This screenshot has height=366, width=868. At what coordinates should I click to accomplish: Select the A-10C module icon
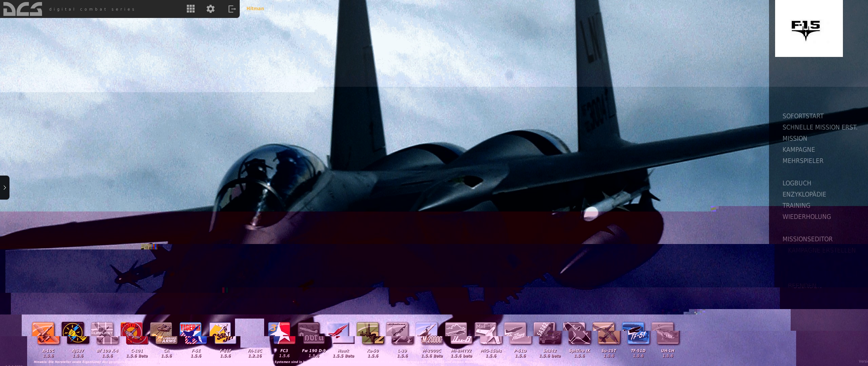[45, 333]
